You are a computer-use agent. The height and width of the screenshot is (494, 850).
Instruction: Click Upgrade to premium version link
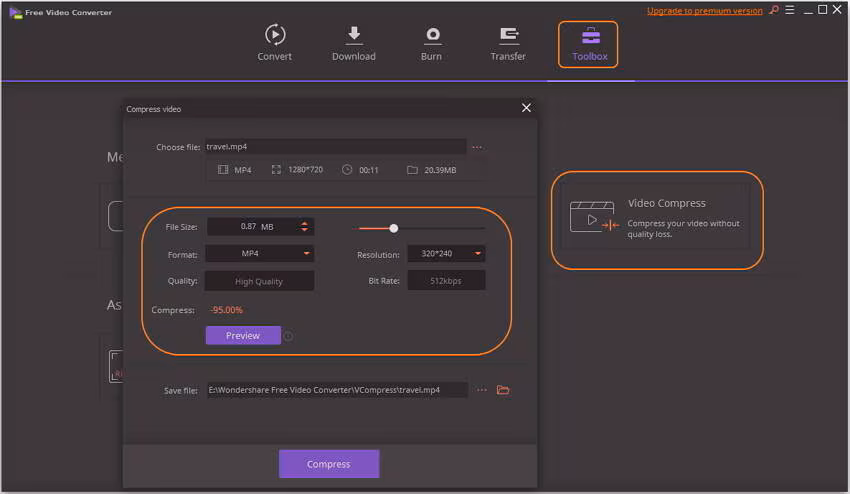click(x=704, y=11)
